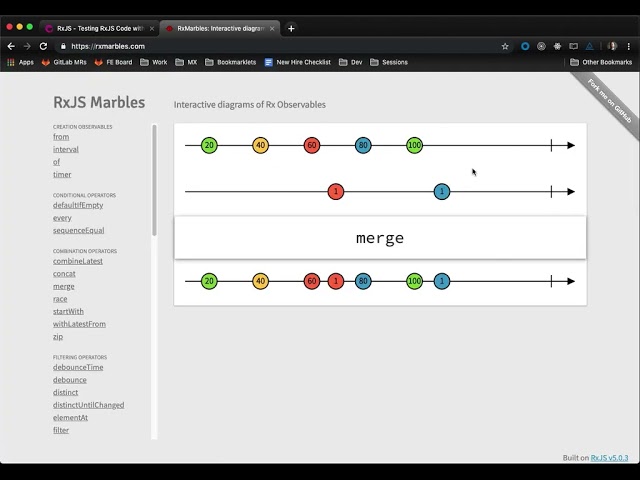Image resolution: width=640 pixels, height=480 pixels.
Task: Select the red 60 marble on first timeline
Action: [311, 146]
